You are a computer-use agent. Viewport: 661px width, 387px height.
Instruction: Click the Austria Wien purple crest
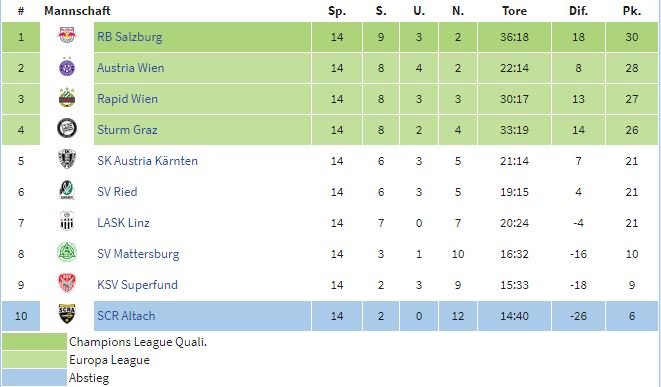coord(67,67)
